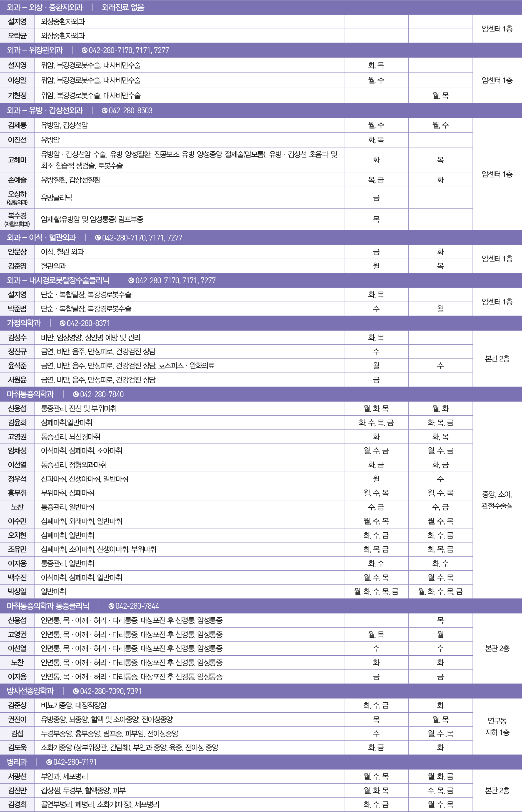Click 복수경 (재활의학과) name cell
The image size is (522, 812).
[x=17, y=219]
